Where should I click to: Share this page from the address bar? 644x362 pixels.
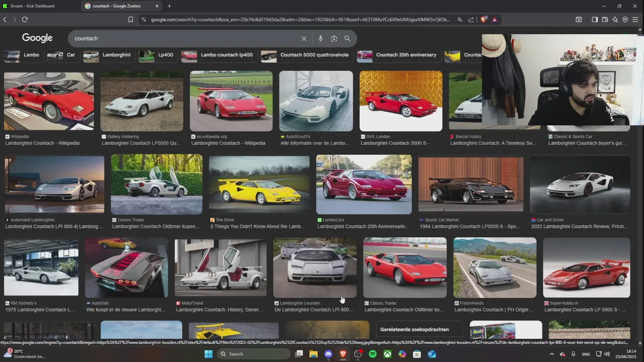pyautogui.click(x=471, y=20)
